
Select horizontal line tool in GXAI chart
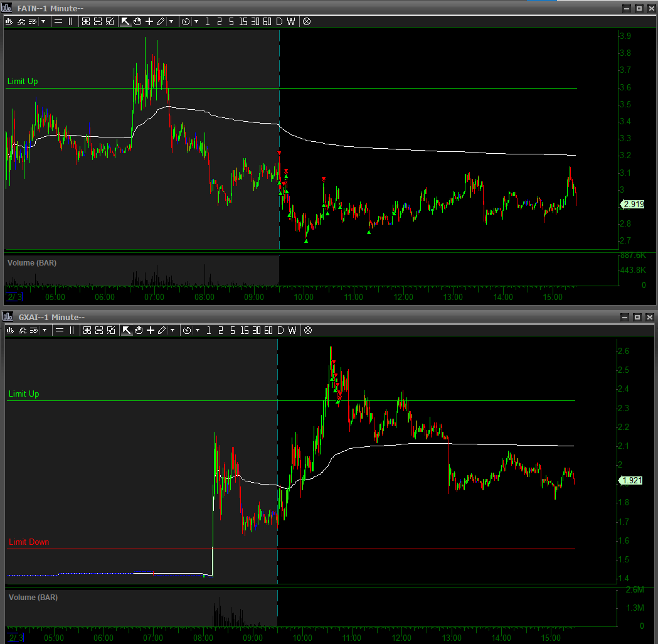(60, 330)
